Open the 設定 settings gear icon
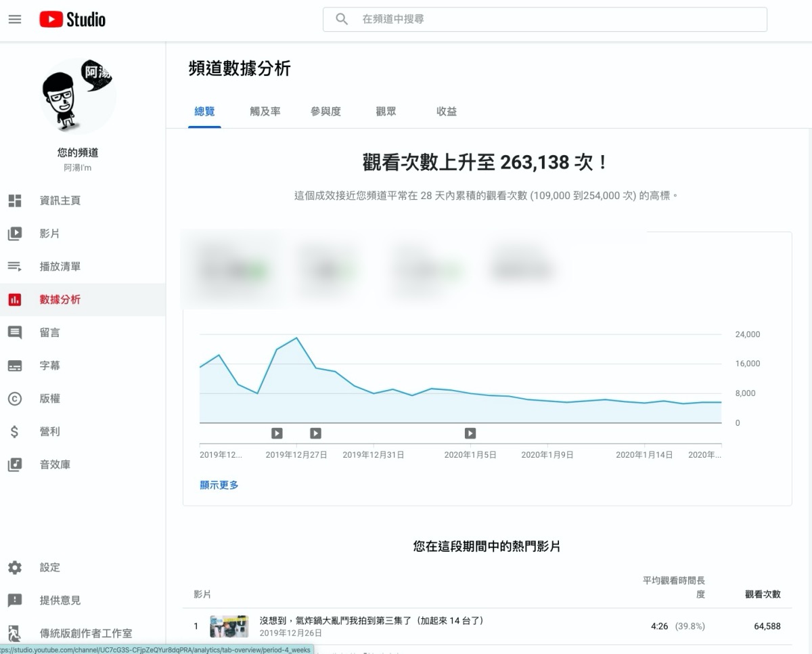Image resolution: width=812 pixels, height=654 pixels. coord(15,567)
